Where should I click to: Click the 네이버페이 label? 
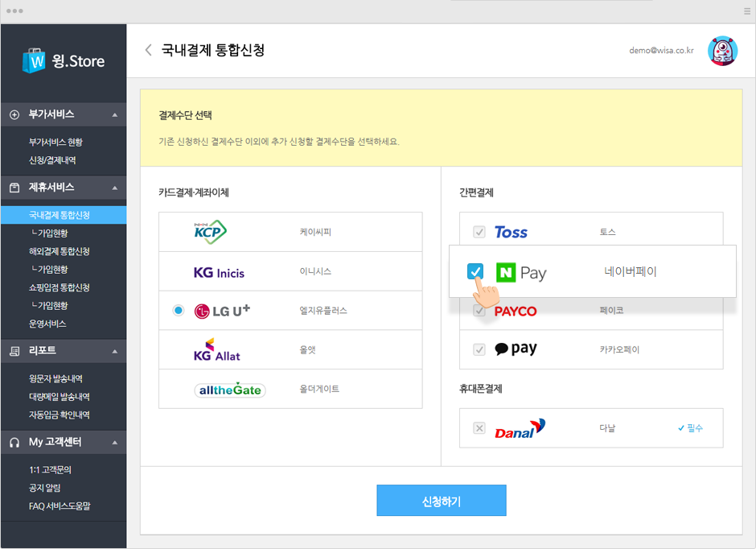(631, 271)
